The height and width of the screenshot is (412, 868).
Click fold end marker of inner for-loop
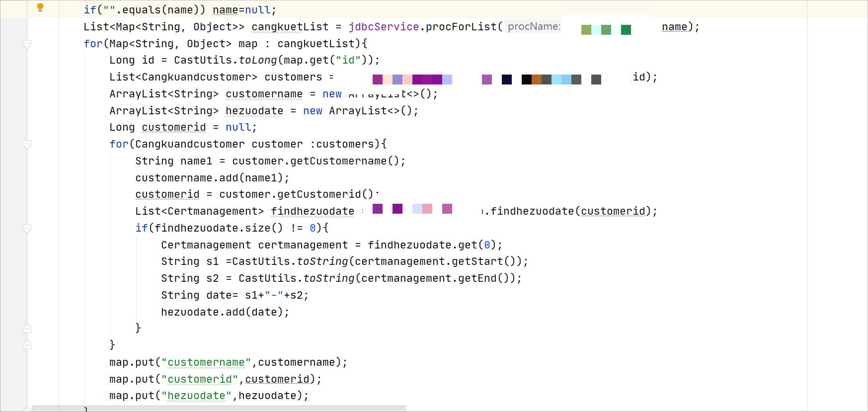(x=27, y=345)
